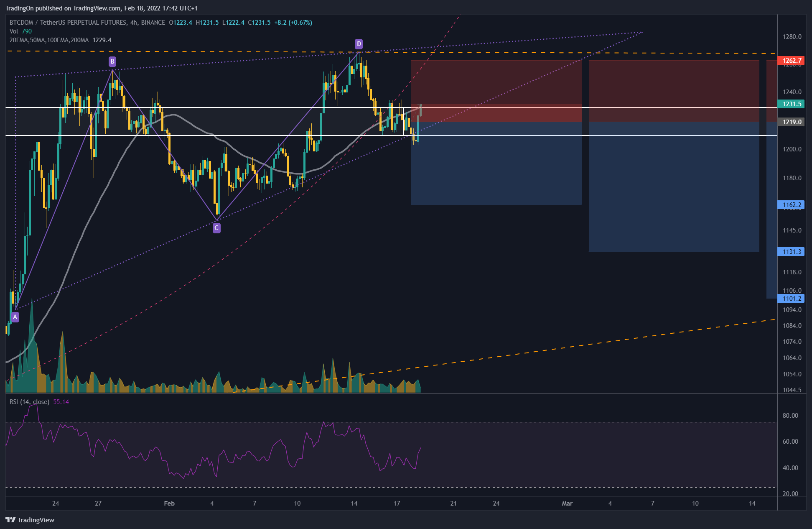Click the Mar label on time axis

tap(567, 503)
